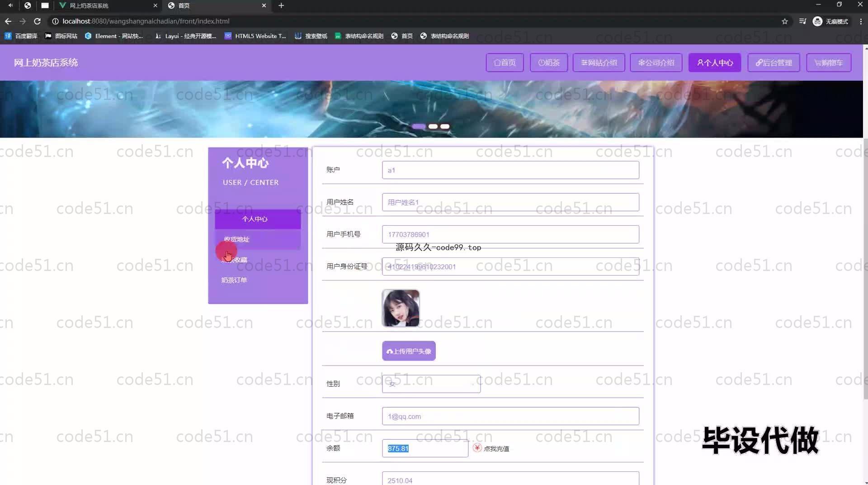Open the 奶茶 navigation button
The image size is (868, 485).
click(549, 63)
